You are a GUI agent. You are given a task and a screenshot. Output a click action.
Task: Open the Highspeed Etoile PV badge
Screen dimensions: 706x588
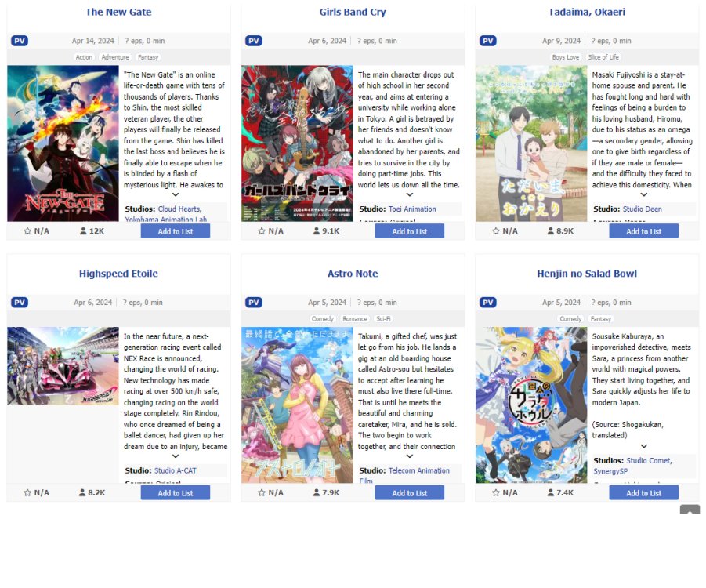pos(20,303)
